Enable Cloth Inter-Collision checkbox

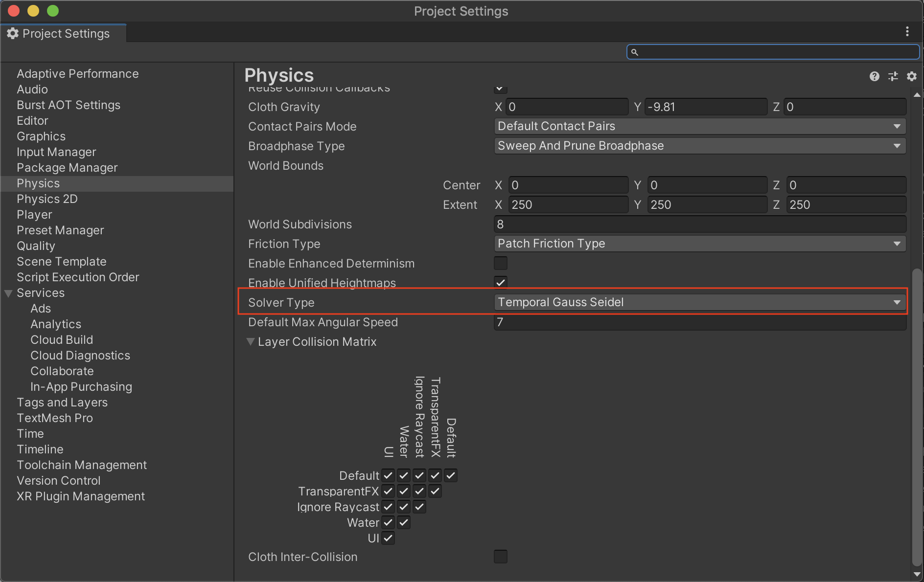coord(501,557)
